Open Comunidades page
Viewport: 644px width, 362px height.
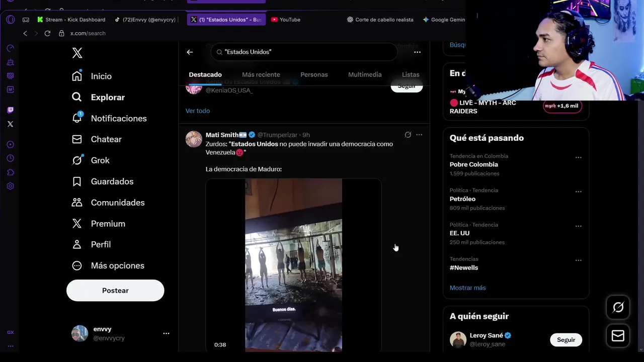pyautogui.click(x=108, y=203)
